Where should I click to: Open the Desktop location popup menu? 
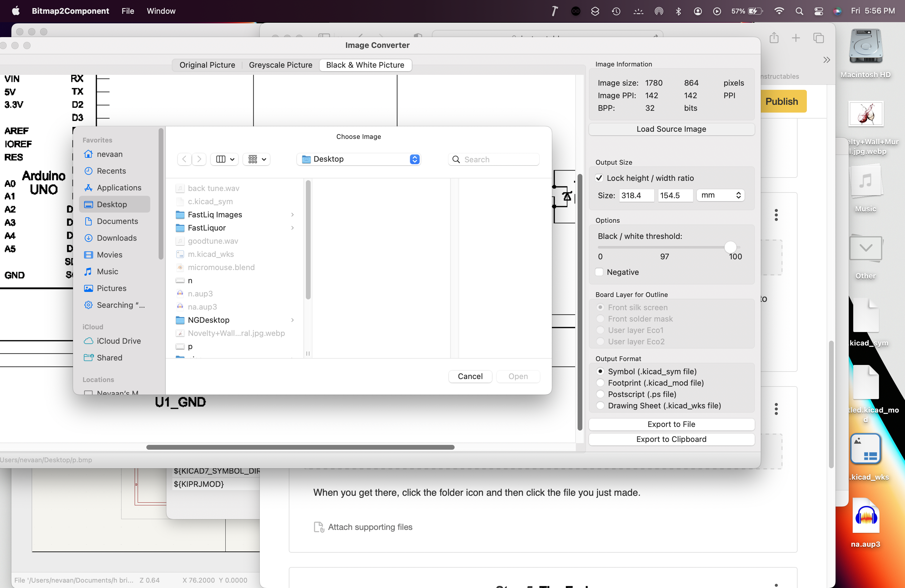(x=359, y=159)
